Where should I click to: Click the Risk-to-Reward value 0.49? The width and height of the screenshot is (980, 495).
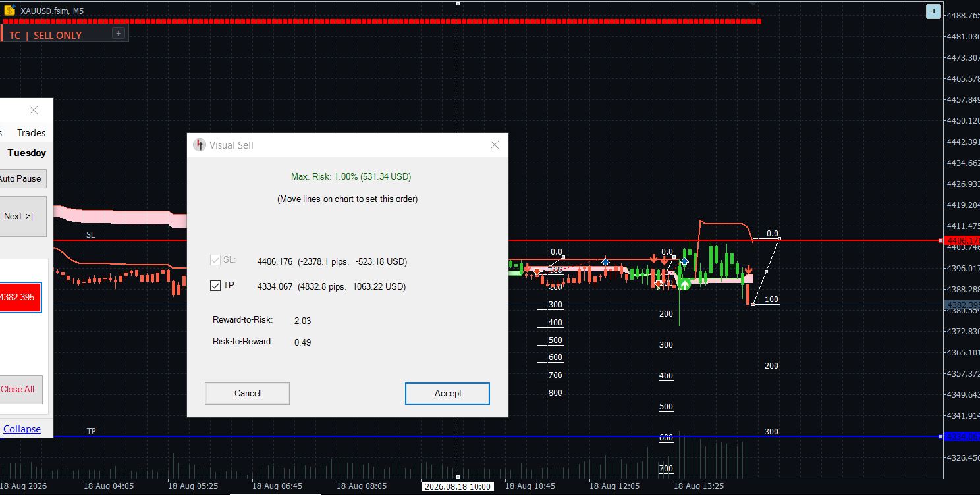pos(302,342)
